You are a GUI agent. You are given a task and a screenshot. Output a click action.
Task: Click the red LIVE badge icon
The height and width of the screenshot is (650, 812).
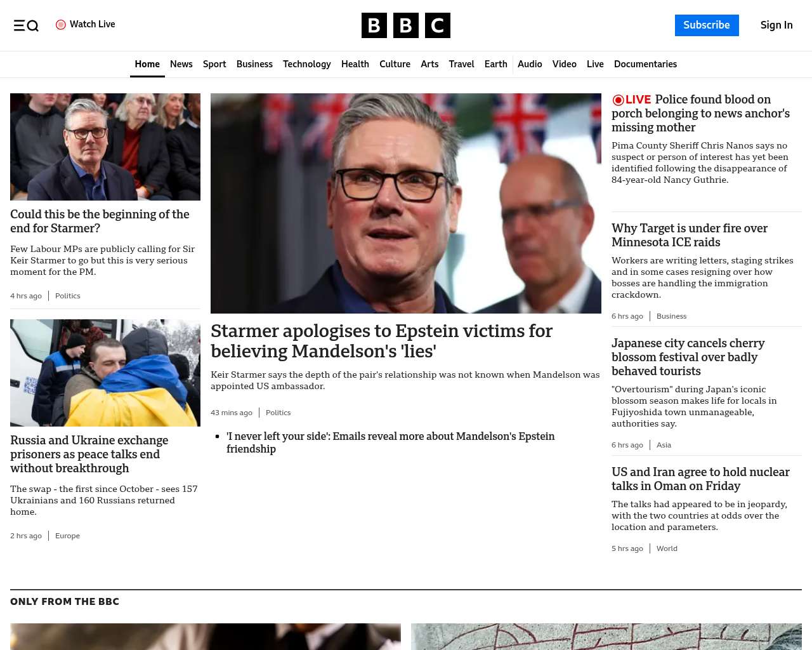[632, 100]
